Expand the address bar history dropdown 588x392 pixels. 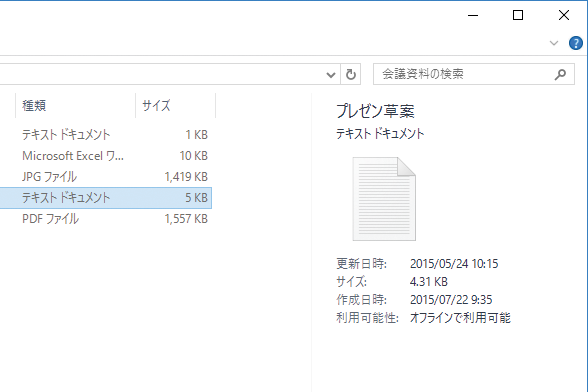(x=331, y=75)
